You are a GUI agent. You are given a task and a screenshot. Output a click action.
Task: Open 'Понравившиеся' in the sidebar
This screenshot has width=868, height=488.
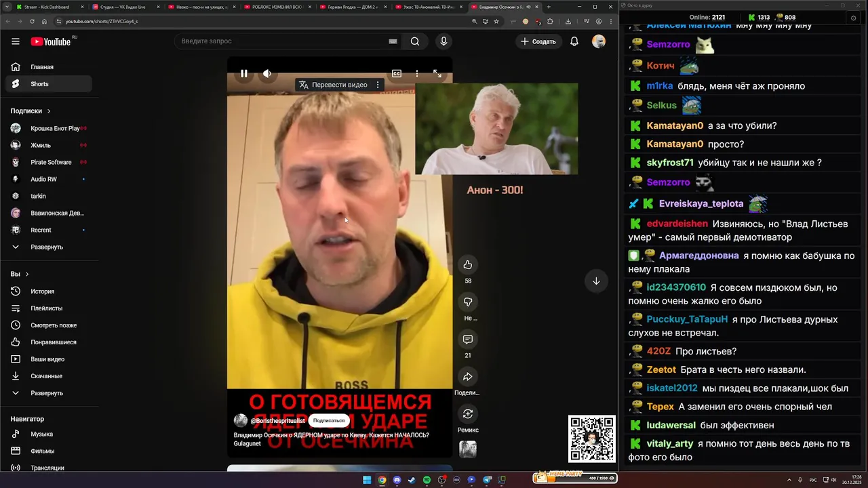tap(49, 342)
